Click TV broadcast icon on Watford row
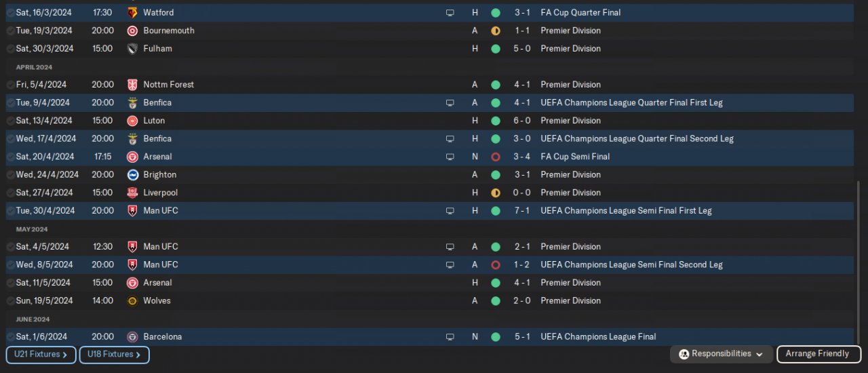868x373 pixels. coord(450,12)
